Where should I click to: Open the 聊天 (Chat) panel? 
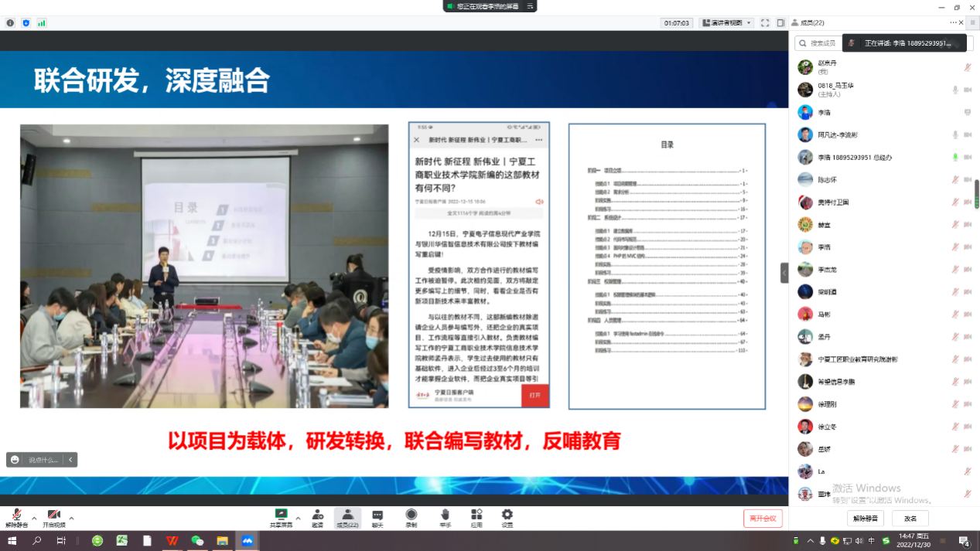tap(377, 518)
